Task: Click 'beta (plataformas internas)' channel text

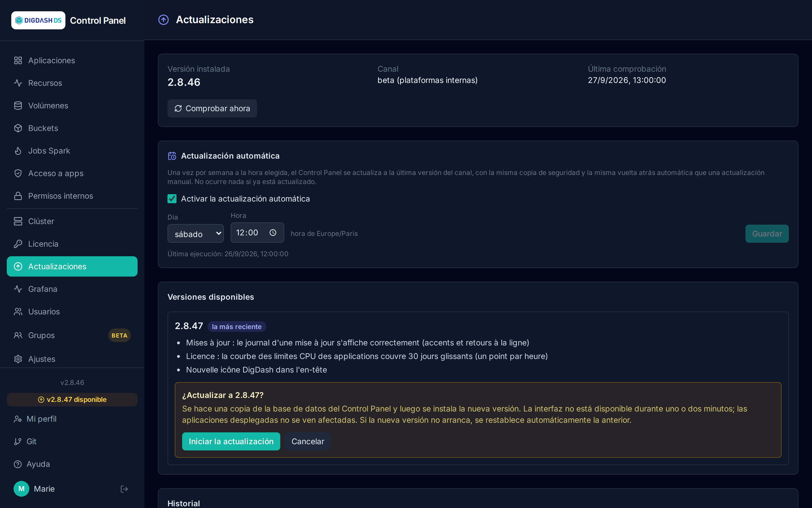Action: [427, 80]
